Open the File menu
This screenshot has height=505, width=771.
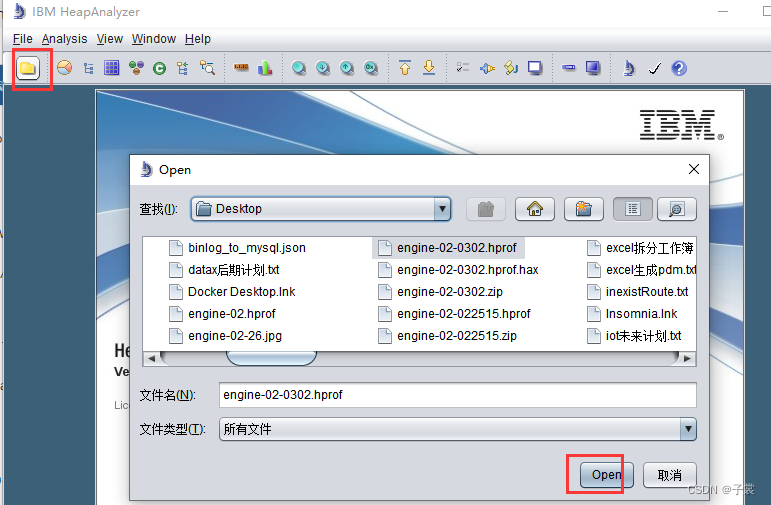point(23,39)
